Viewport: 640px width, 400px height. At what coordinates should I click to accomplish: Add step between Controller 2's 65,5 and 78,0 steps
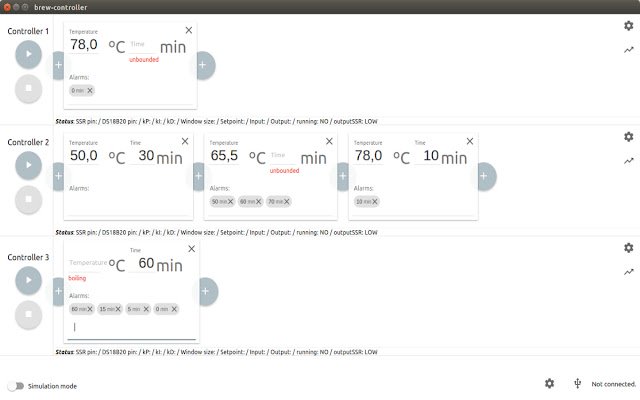pyautogui.click(x=342, y=176)
